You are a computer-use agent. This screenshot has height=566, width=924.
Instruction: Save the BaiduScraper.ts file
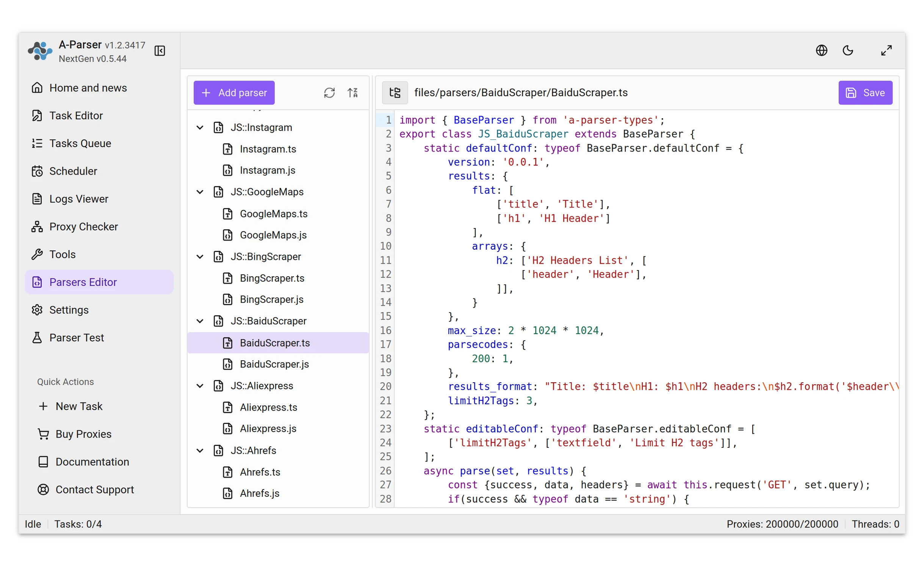(x=865, y=92)
